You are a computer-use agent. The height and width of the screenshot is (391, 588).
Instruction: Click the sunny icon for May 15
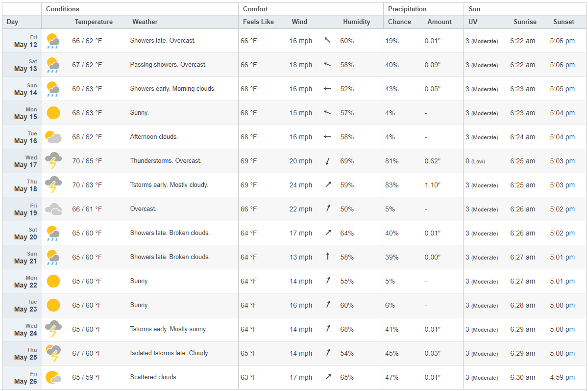tap(53, 113)
